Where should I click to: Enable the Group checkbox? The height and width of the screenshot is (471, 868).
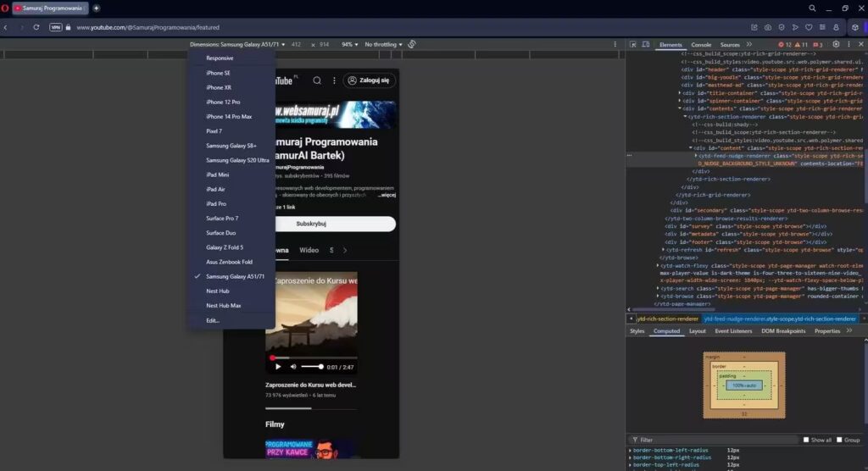click(839, 440)
